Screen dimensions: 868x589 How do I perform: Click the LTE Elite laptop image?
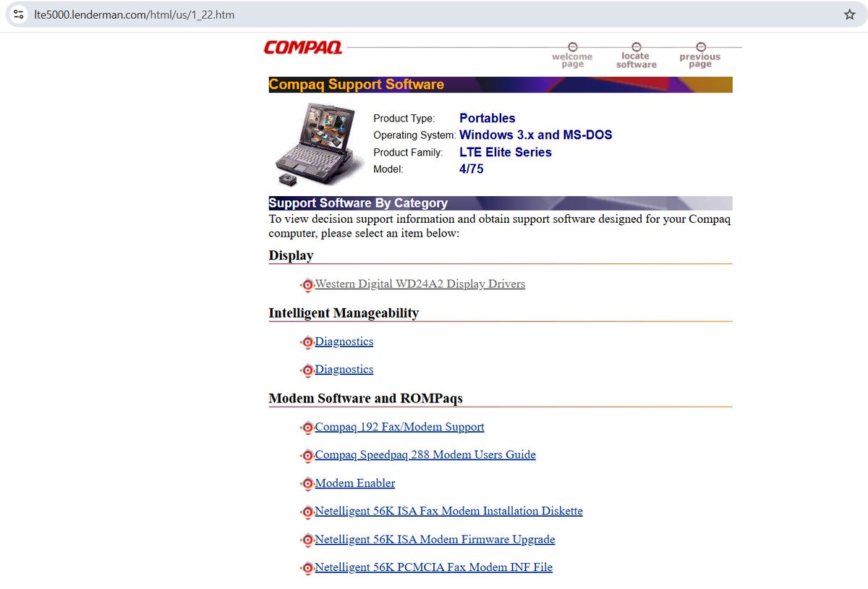point(318,144)
